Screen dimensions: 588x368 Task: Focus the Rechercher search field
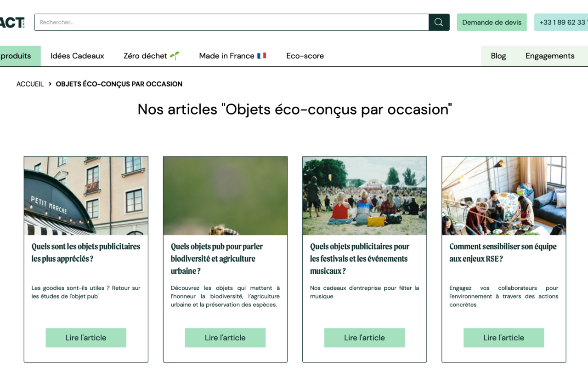[232, 22]
